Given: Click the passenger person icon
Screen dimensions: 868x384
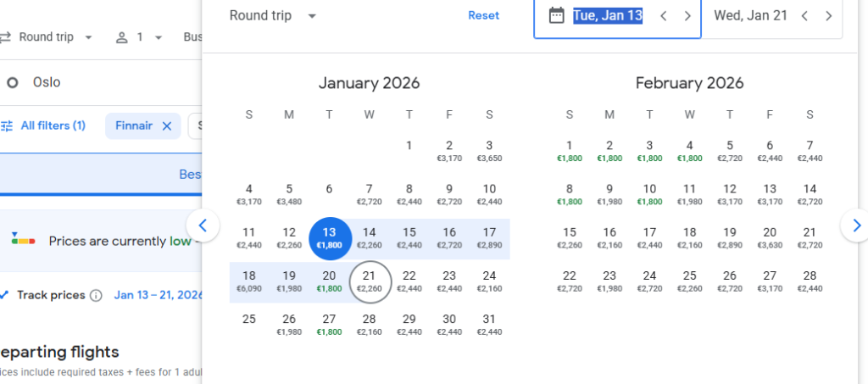Looking at the screenshot, I should 121,37.
